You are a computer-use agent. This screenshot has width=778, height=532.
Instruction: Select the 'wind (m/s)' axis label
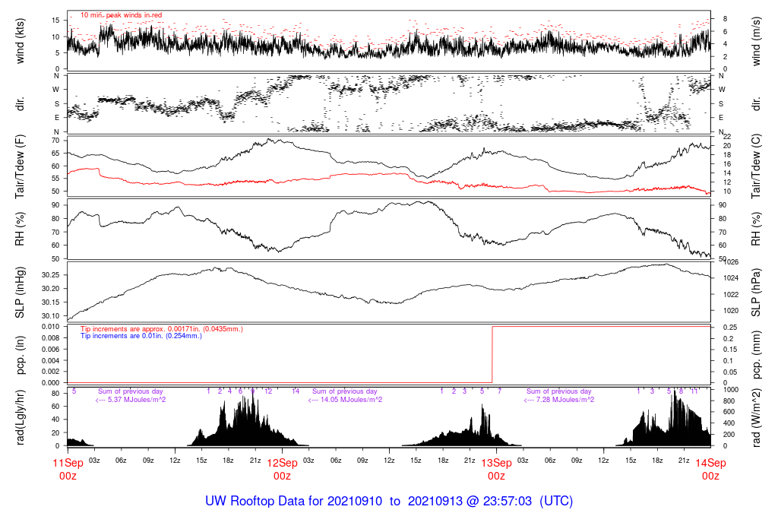click(x=756, y=42)
